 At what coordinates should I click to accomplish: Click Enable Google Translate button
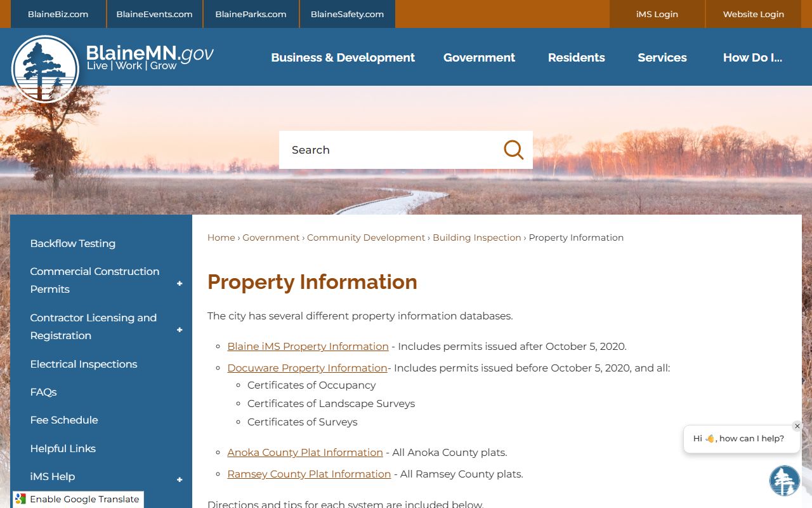[x=78, y=499]
